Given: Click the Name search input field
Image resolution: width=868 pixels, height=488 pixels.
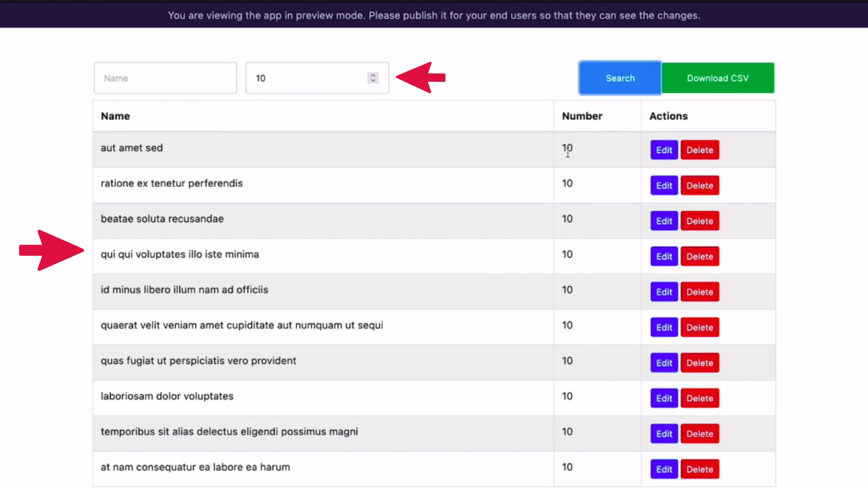Looking at the screenshot, I should tap(165, 78).
